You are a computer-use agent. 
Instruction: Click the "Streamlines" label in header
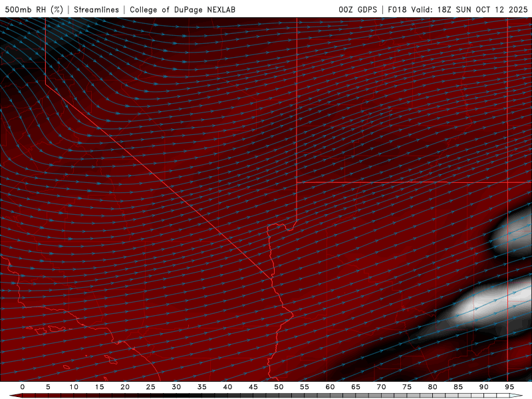pos(96,9)
